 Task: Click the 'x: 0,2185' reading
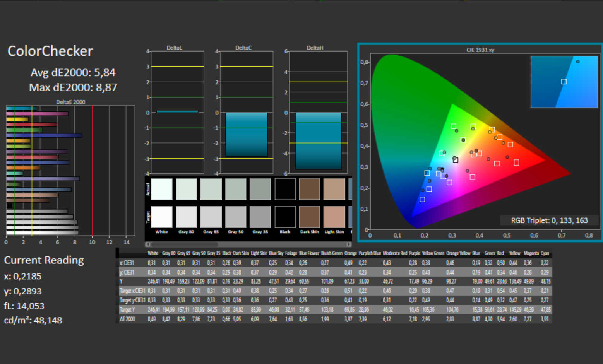tap(22, 276)
